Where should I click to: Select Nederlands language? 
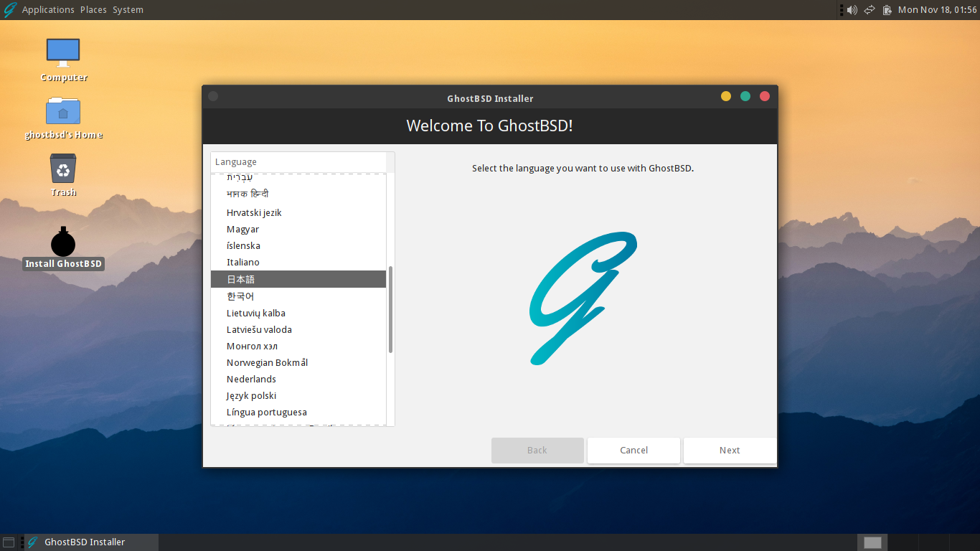pyautogui.click(x=298, y=380)
